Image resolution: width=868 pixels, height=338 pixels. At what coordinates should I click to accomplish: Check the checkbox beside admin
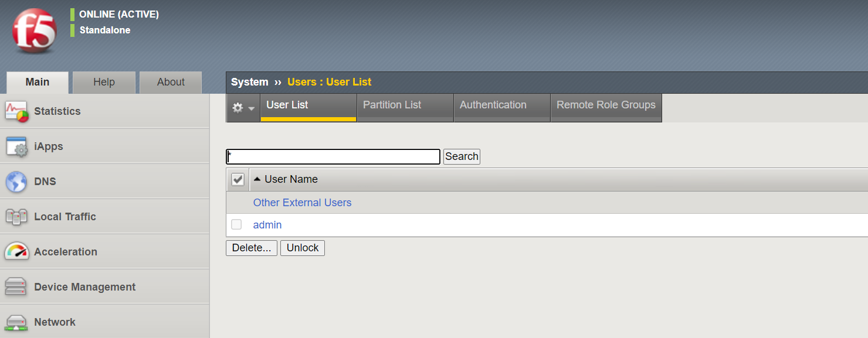(x=236, y=224)
